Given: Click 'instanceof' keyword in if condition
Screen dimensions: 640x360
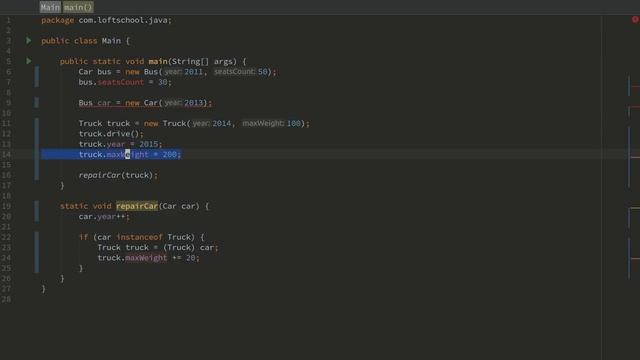Looking at the screenshot, I should point(139,237).
